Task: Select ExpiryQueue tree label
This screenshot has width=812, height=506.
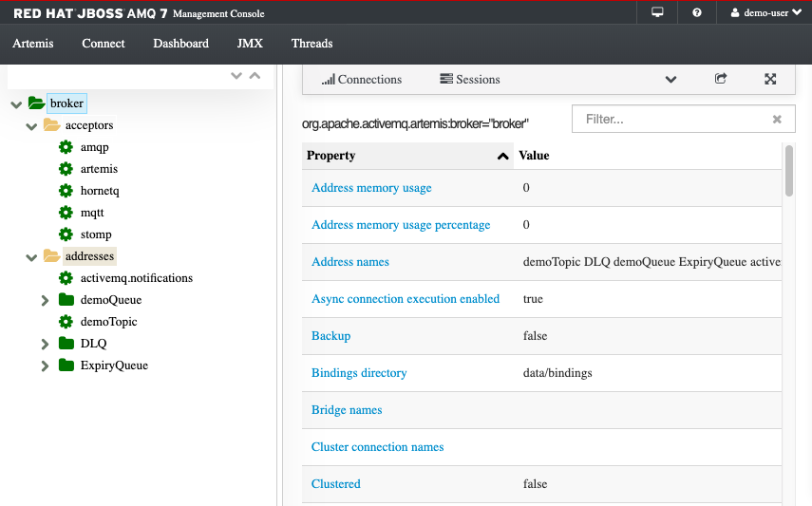Action: pos(115,365)
